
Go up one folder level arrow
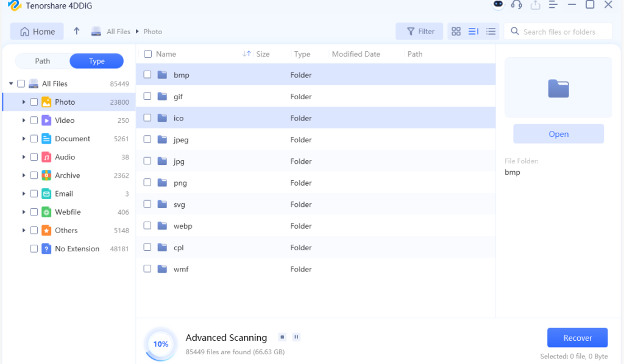(x=77, y=31)
